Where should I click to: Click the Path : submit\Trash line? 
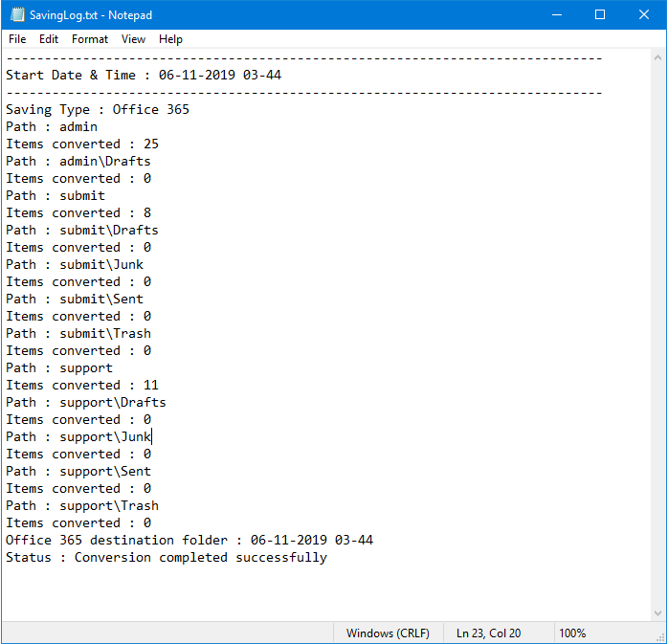tap(78, 333)
